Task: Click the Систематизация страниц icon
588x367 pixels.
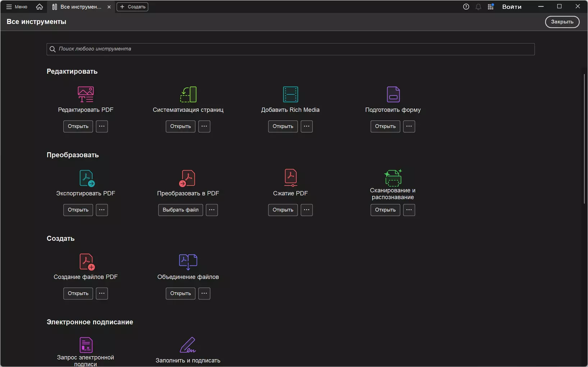Action: click(x=188, y=94)
